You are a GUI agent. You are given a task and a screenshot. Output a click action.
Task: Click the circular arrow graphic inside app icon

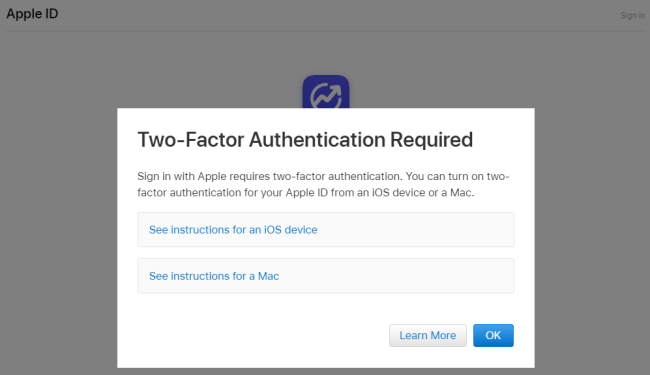pos(326,96)
